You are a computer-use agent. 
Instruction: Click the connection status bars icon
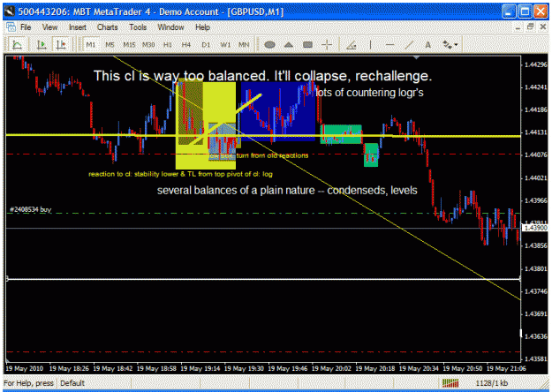tap(450, 383)
